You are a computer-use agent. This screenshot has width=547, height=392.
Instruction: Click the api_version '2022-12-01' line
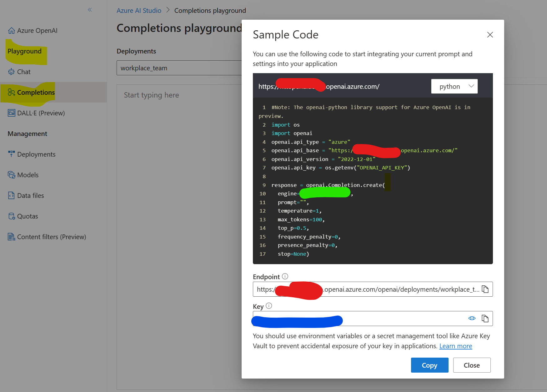pyautogui.click(x=323, y=159)
